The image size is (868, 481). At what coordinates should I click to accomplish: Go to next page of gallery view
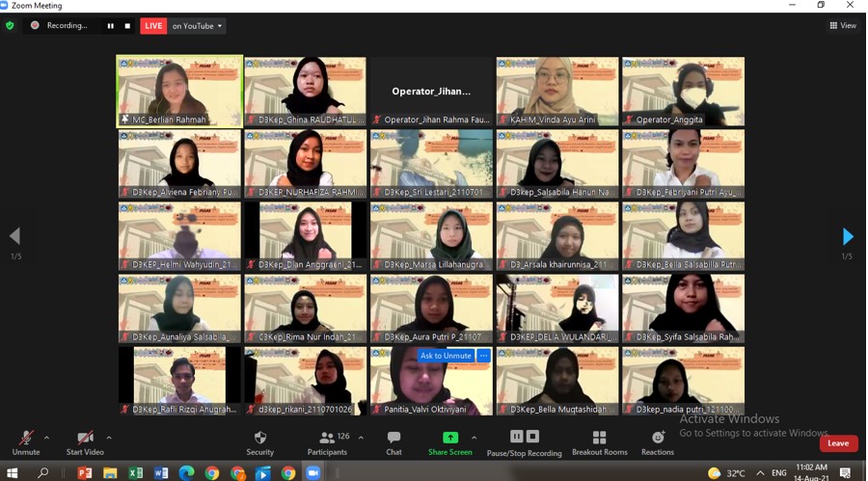coord(848,236)
